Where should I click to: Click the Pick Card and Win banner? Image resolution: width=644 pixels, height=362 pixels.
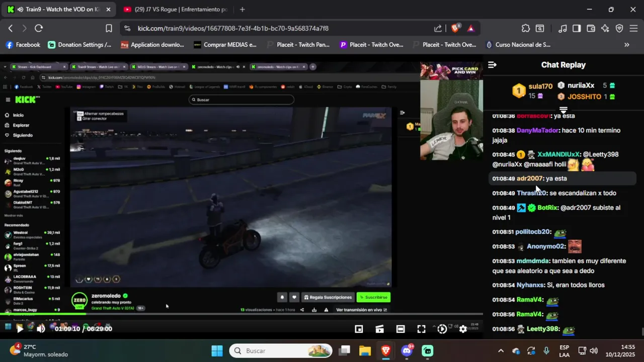tap(451, 70)
